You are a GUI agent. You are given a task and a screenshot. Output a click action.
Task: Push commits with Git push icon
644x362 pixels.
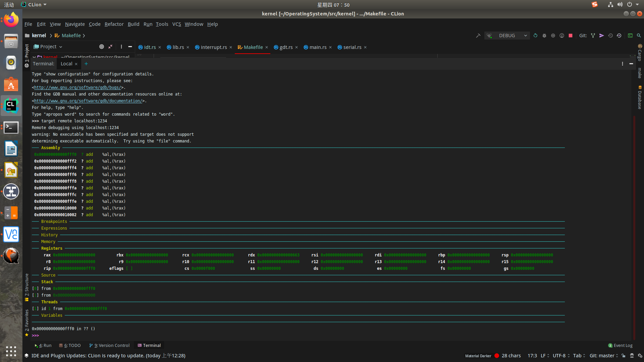coord(602,36)
